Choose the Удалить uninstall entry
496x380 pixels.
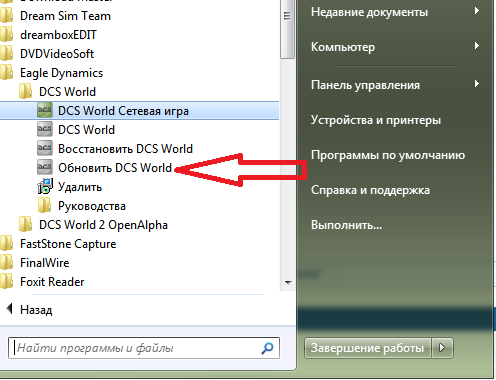point(80,187)
